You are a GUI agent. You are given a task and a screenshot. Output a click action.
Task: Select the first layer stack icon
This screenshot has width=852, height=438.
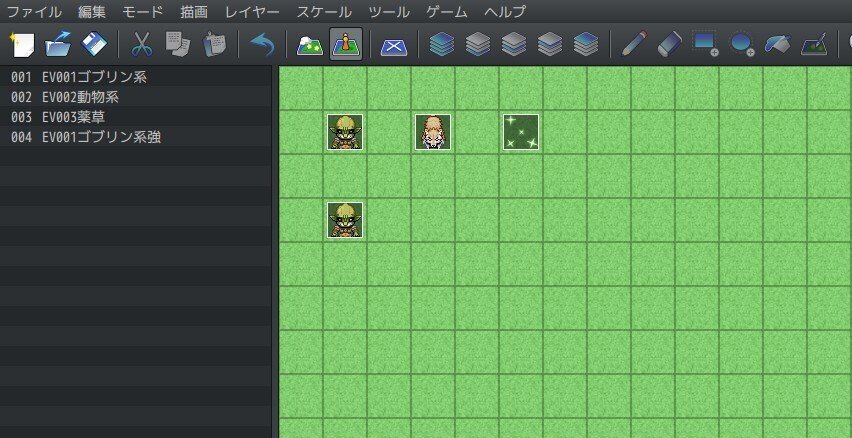coord(442,45)
